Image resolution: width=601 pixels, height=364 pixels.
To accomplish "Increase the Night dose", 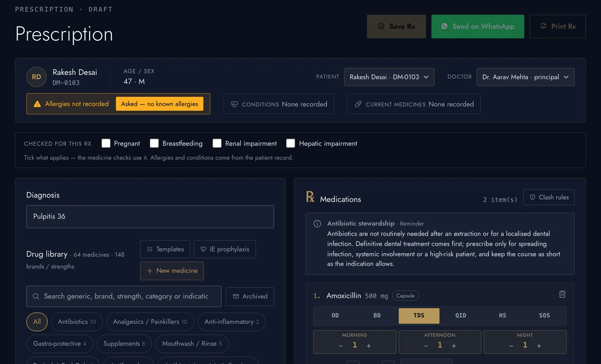I will coord(539,346).
